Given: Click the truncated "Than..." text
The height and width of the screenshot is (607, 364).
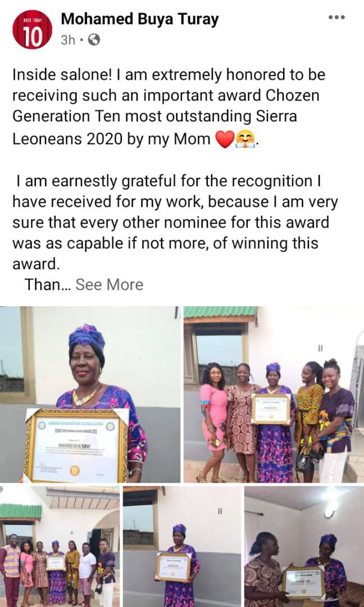Looking at the screenshot, I should click(x=47, y=284).
